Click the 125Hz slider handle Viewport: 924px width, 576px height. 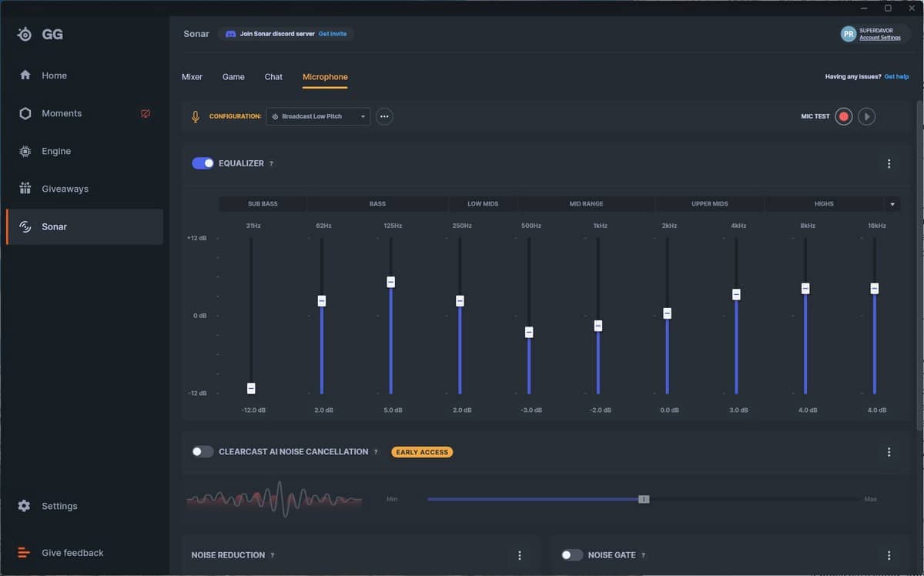coord(390,282)
